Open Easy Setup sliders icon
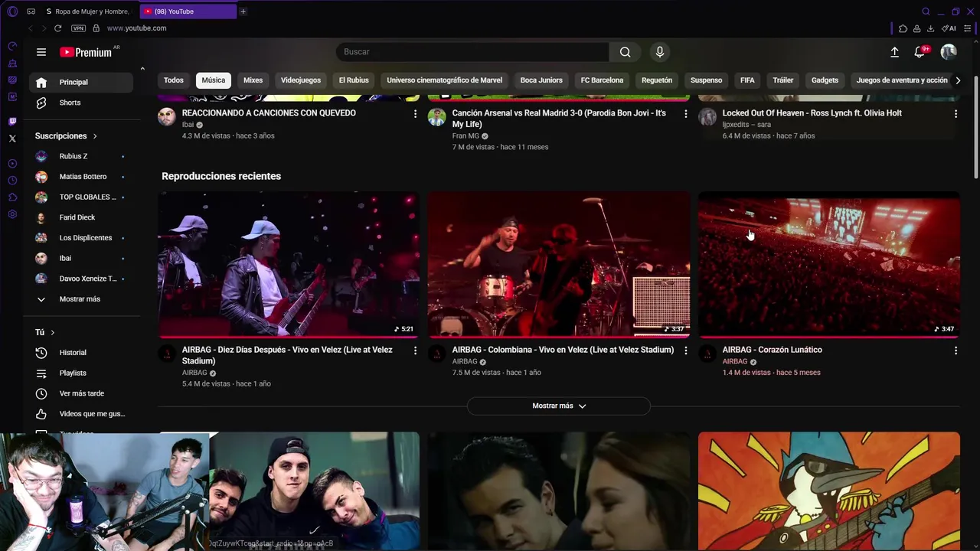This screenshot has width=980, height=551. coord(968,28)
